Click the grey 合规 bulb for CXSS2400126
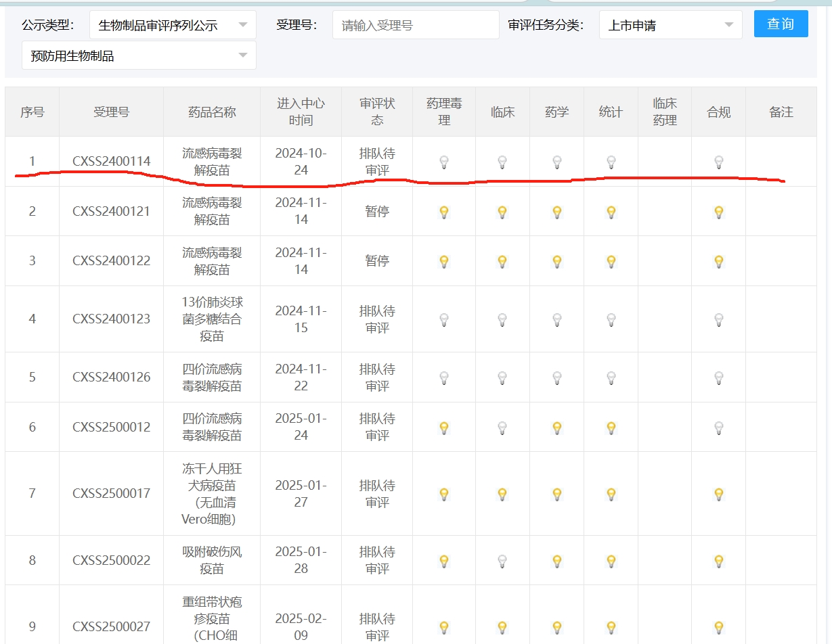The image size is (832, 644). pyautogui.click(x=719, y=377)
